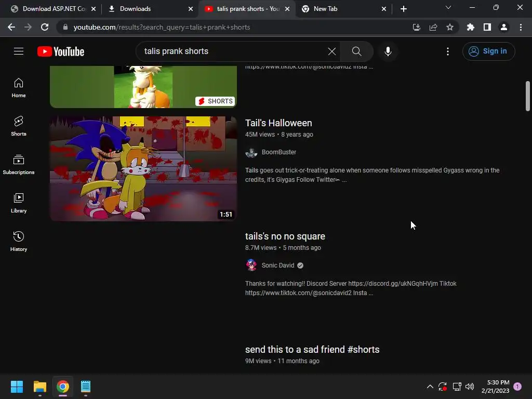
Task: Open Chrome extensions puzzle icon
Action: click(x=470, y=27)
